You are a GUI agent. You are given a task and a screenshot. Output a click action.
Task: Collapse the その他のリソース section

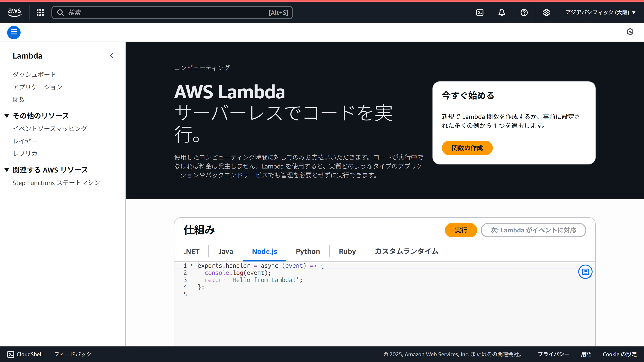(x=7, y=116)
